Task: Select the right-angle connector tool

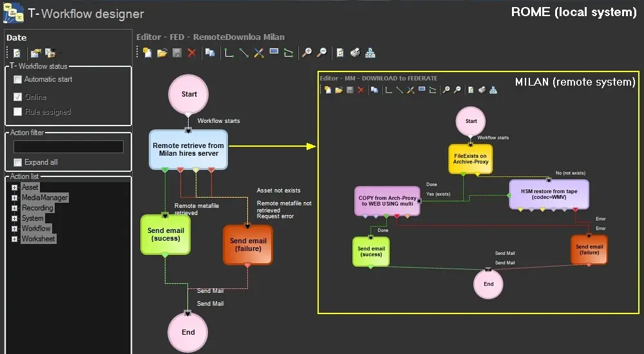Action: coord(229,53)
